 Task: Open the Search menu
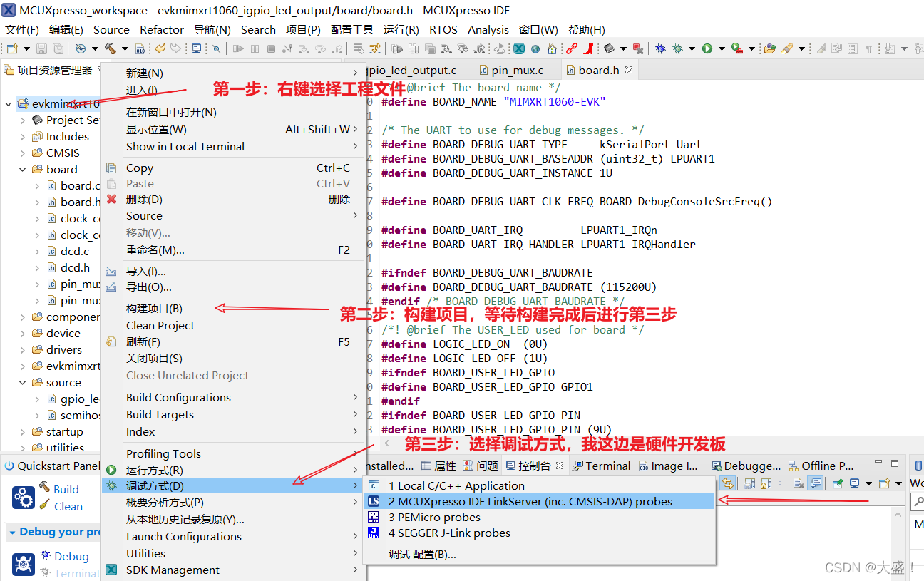258,29
